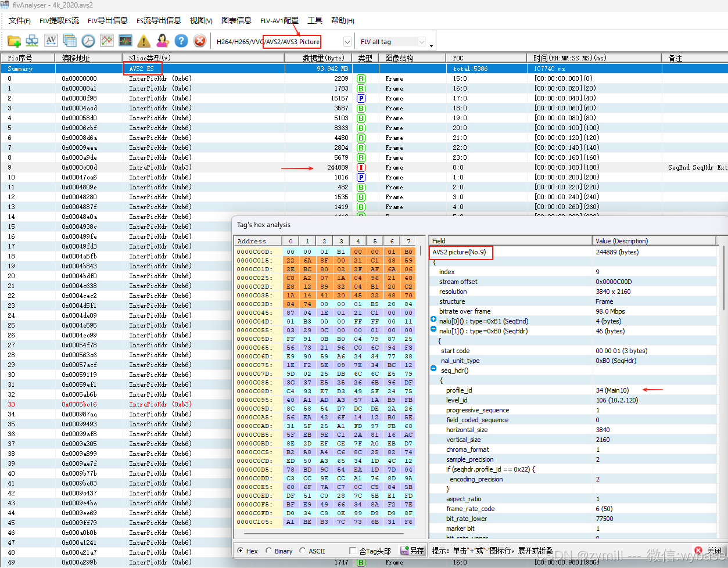Open the 图表信息 menu
Image resolution: width=728 pixels, height=568 pixels.
pos(236,20)
